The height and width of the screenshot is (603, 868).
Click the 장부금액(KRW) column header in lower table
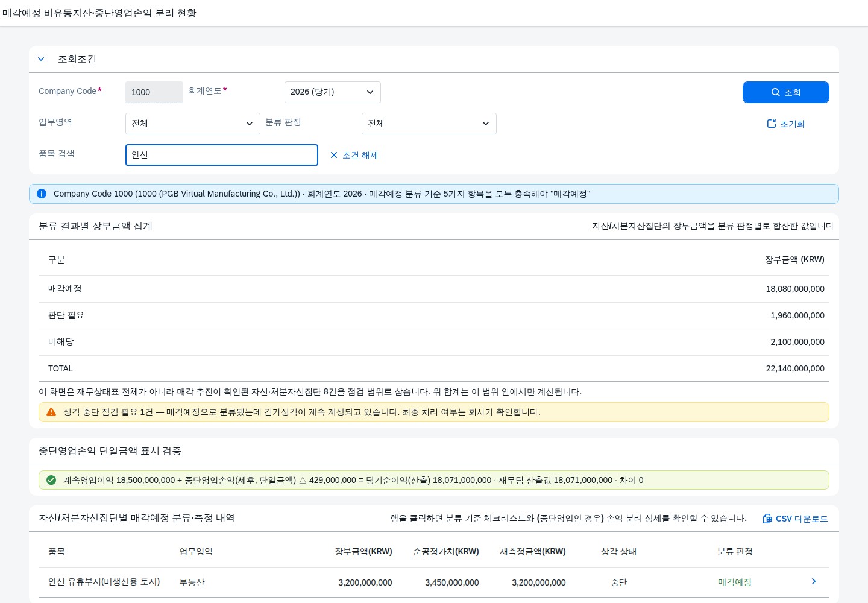tap(363, 552)
